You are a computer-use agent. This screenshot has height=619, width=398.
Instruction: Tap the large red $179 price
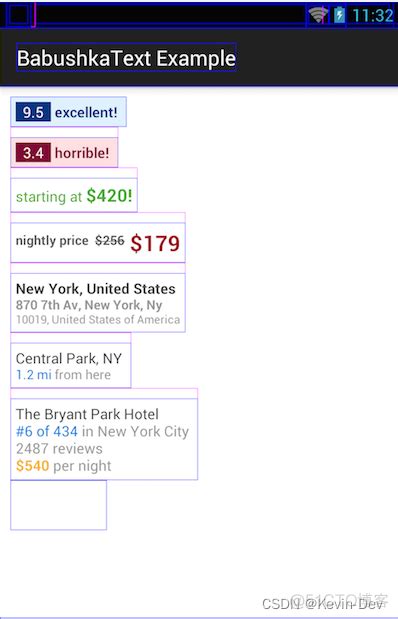click(155, 243)
